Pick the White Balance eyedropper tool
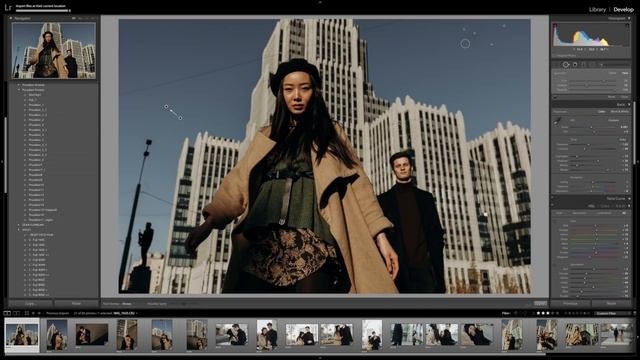Viewport: 640px width, 360px height. pos(558,121)
